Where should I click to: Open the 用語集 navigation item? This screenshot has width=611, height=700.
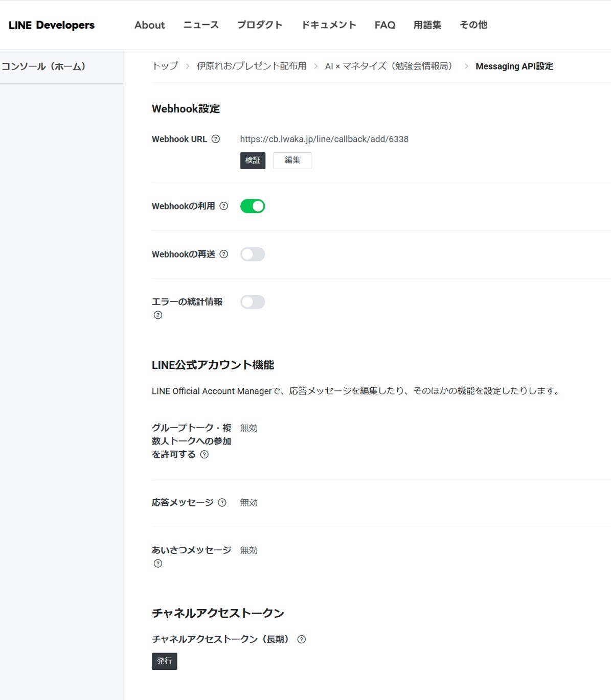click(427, 25)
